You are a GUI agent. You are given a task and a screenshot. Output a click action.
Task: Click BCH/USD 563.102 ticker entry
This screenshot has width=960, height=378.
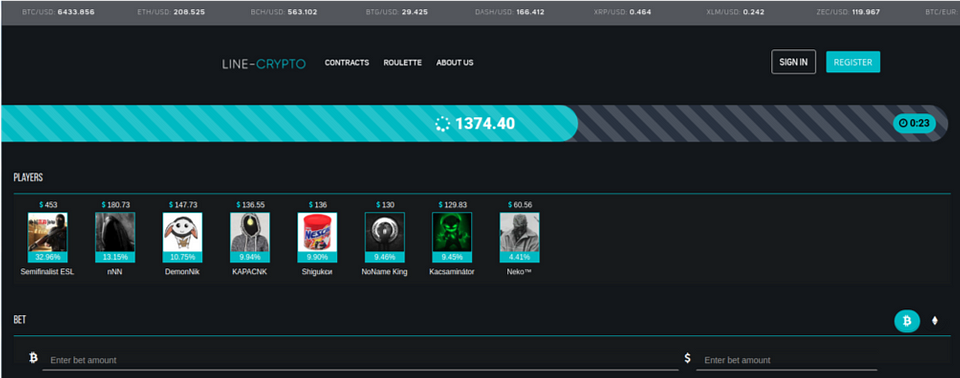[x=284, y=12]
